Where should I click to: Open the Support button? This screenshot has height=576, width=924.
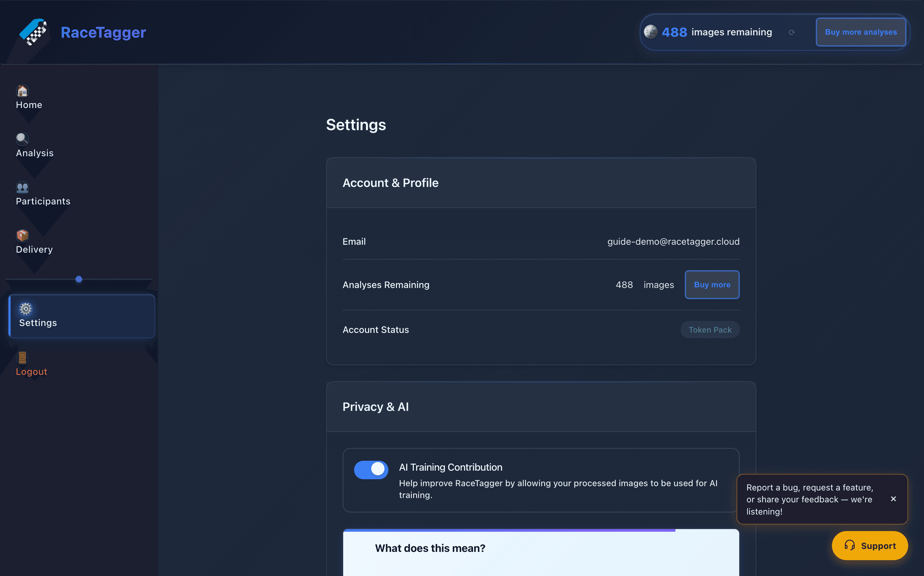(x=870, y=546)
